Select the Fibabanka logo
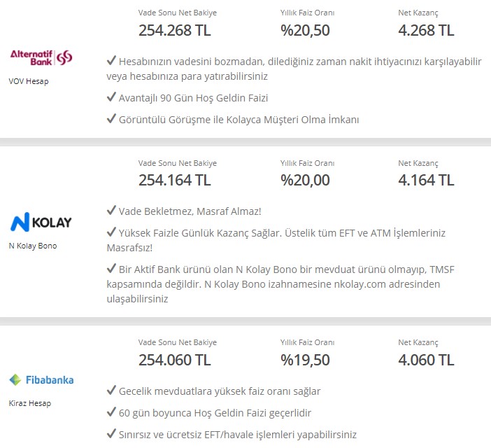The image size is (491, 448). [x=41, y=379]
